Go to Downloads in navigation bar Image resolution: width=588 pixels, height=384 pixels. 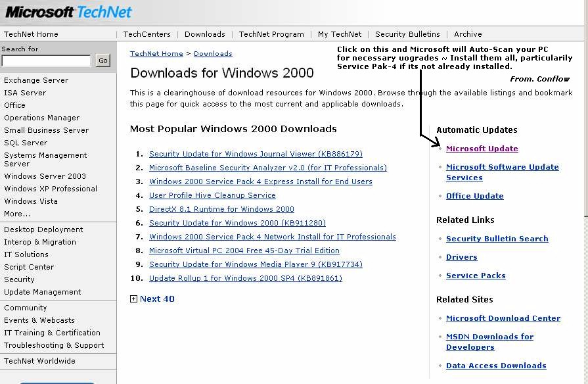[x=205, y=34]
